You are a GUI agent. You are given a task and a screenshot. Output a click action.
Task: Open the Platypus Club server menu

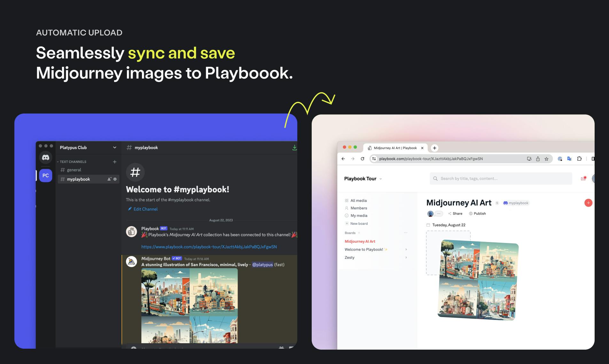coord(88,148)
